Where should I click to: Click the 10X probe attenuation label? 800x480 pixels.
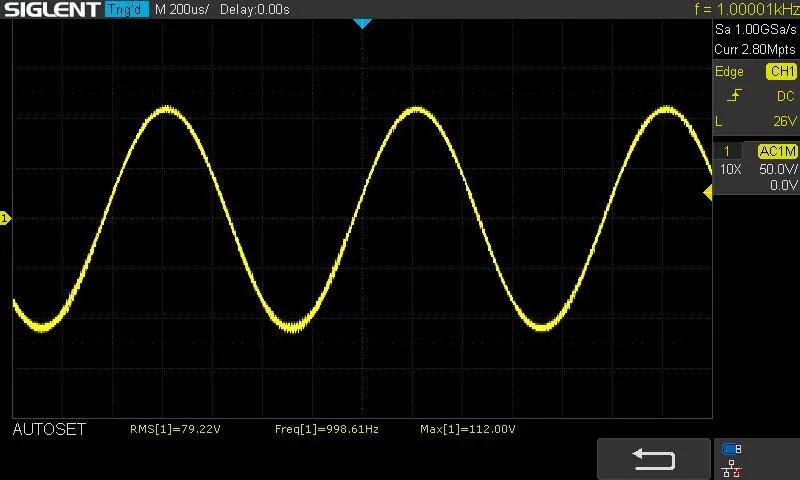click(x=730, y=169)
